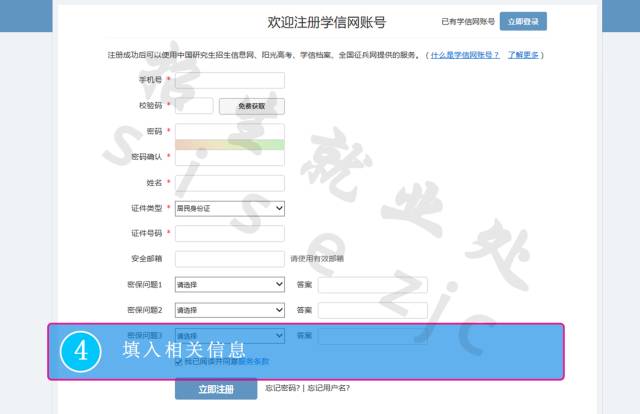Focus the 密保问题2 answer field
Screen dimensions: 640x414
(373, 310)
